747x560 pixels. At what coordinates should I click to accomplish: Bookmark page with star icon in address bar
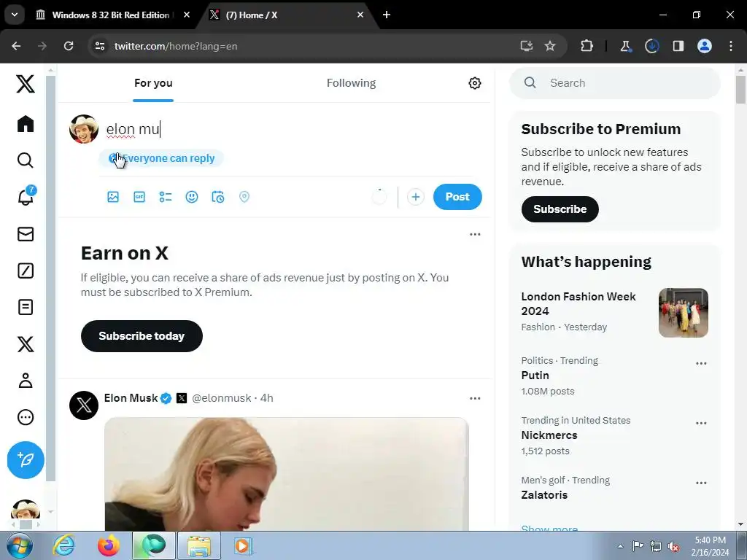(x=550, y=46)
